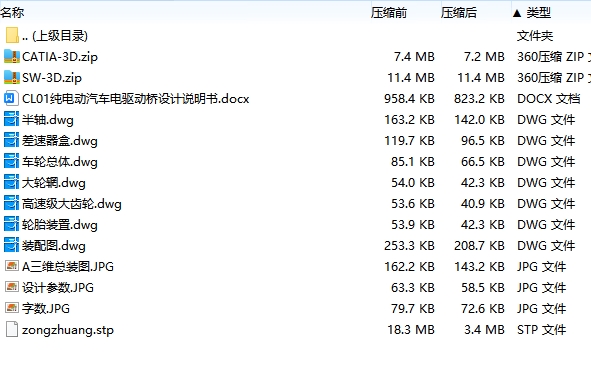Click the 958.4 KB size of docx file
591x377 pixels.
pyautogui.click(x=409, y=99)
